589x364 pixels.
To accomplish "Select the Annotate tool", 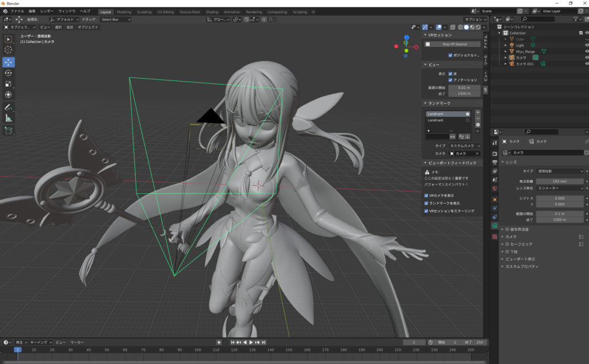I will point(9,107).
